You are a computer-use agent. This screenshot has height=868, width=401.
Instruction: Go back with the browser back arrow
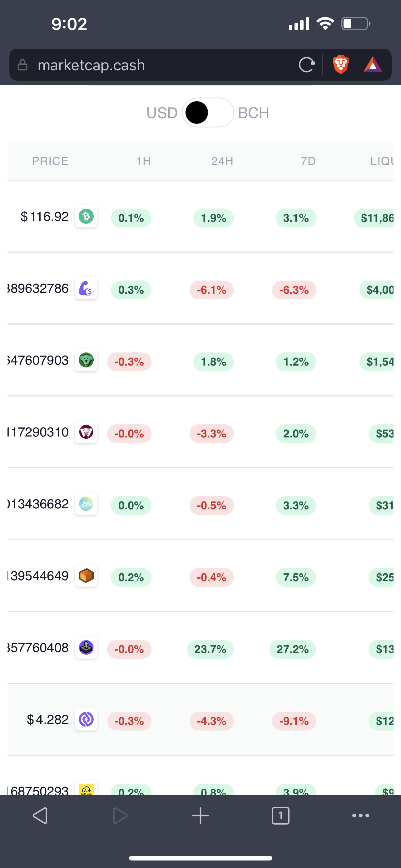(40, 816)
